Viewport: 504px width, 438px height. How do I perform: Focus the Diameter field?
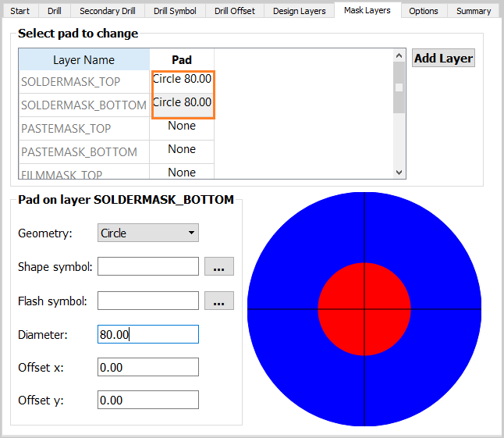pos(148,334)
